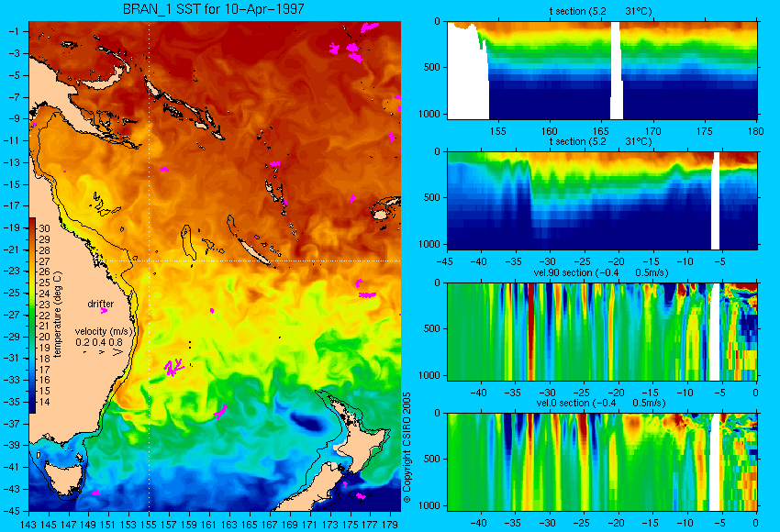The width and height of the screenshot is (780, 532).
Task: Click the velocity arrow symbols in the legend
Action: [104, 352]
